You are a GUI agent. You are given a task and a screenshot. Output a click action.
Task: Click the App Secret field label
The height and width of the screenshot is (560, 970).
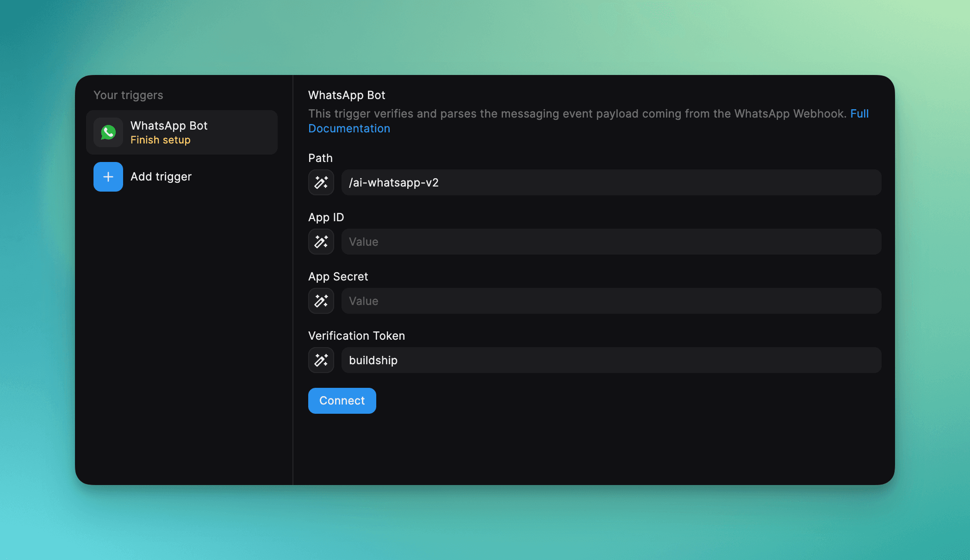point(338,277)
